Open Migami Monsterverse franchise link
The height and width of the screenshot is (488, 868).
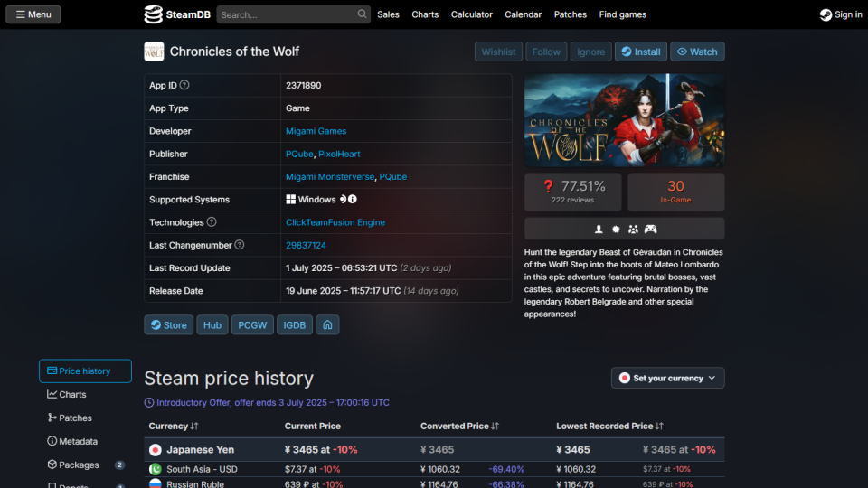[330, 176]
